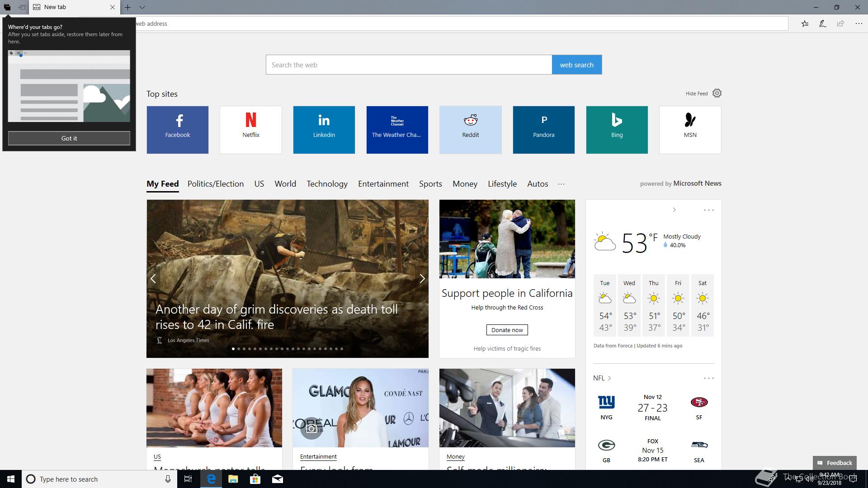Screen dimensions: 868x488
Task: Click the Hide Feed link
Action: tap(697, 94)
